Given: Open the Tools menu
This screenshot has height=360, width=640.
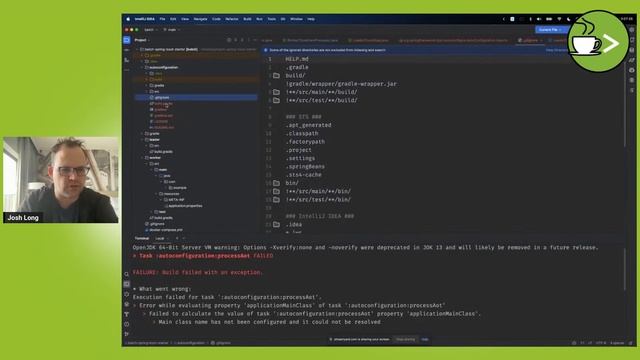Looking at the screenshot, I should tap(271, 19).
